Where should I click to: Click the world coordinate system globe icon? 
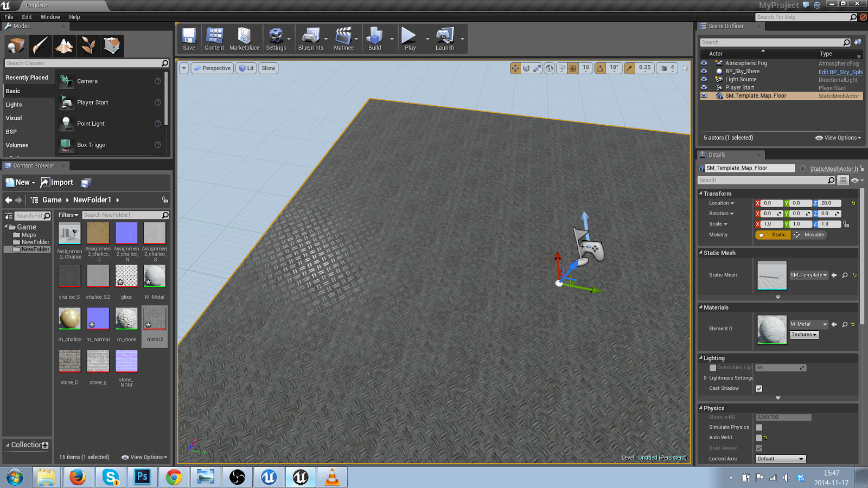coord(550,68)
